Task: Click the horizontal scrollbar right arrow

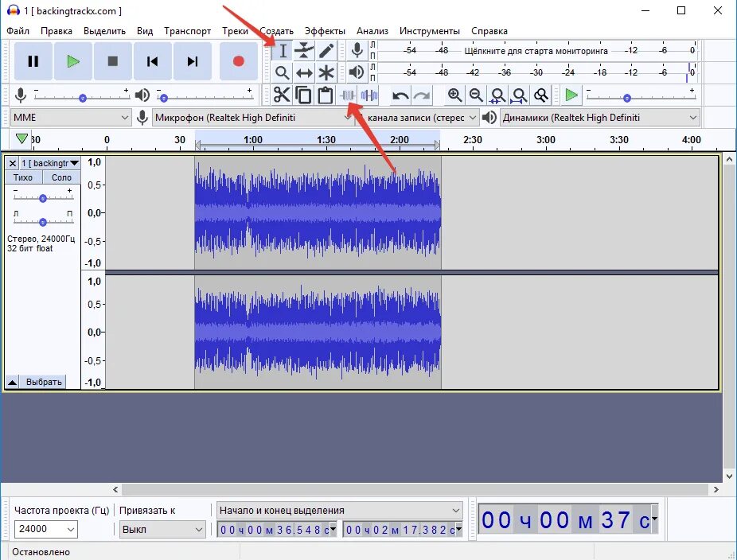Action: coord(716,489)
